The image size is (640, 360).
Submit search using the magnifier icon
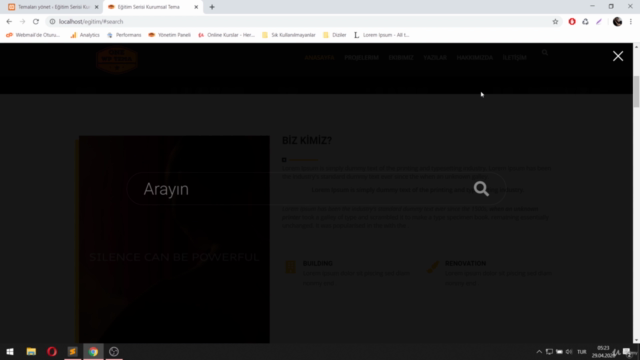(x=481, y=189)
